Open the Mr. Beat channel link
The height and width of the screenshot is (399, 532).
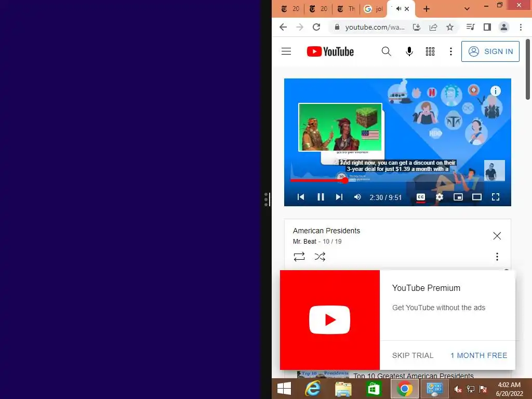[304, 242]
